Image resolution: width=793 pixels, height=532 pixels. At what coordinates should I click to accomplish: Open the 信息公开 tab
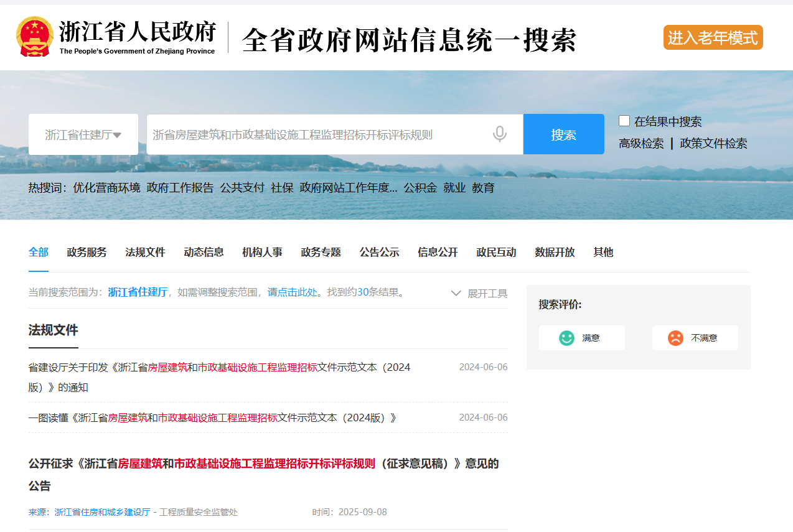click(x=438, y=252)
